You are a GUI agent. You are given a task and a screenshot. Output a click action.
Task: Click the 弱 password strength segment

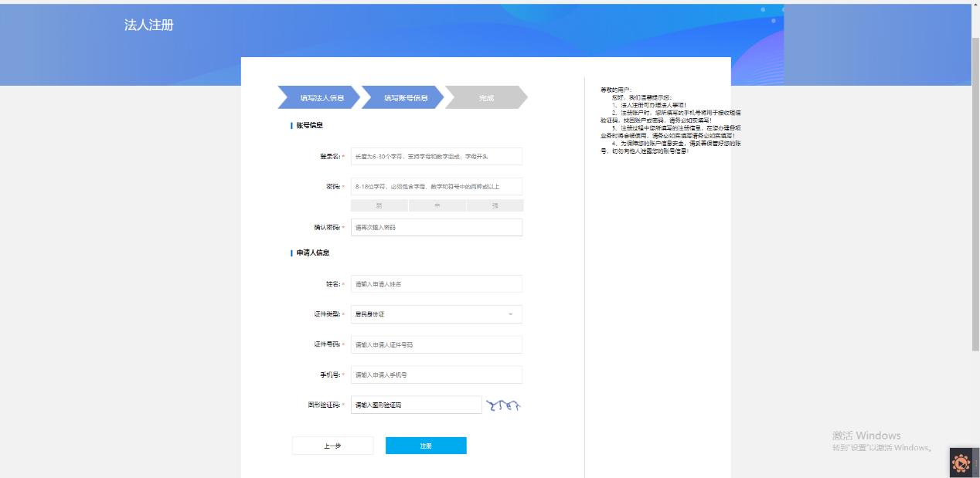(379, 206)
